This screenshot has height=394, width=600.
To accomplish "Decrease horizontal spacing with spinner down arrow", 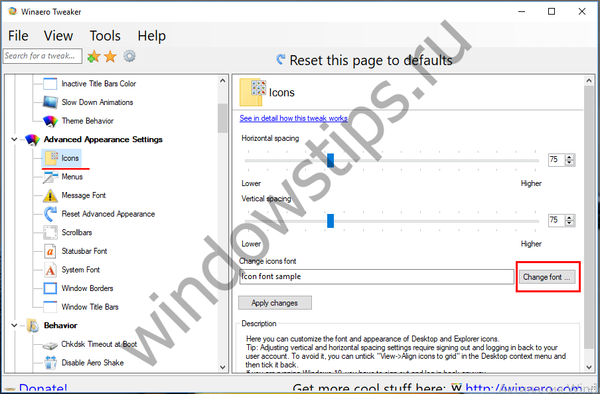I will coord(570,162).
